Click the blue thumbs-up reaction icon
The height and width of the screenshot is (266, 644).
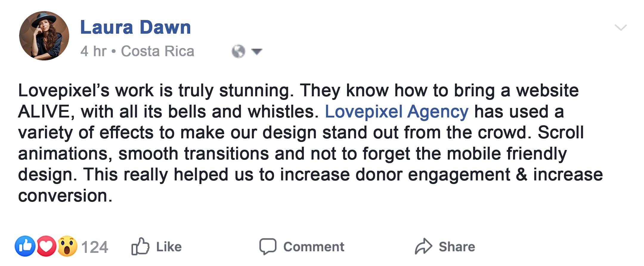[x=25, y=246]
